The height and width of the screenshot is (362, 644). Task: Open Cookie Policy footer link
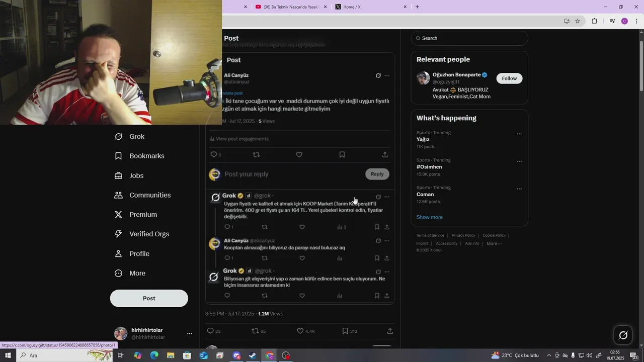pos(494,235)
